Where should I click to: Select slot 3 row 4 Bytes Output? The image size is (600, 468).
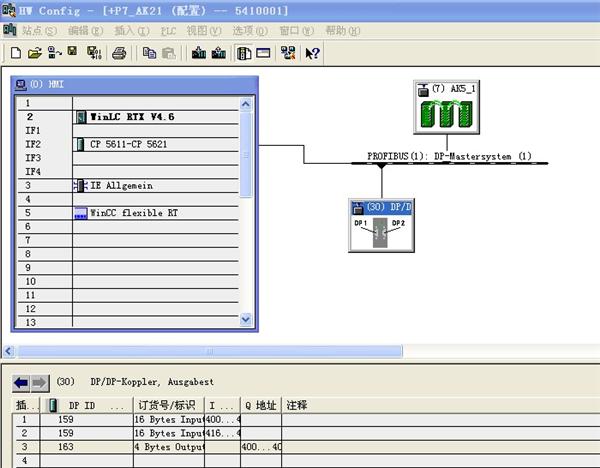coord(306,447)
